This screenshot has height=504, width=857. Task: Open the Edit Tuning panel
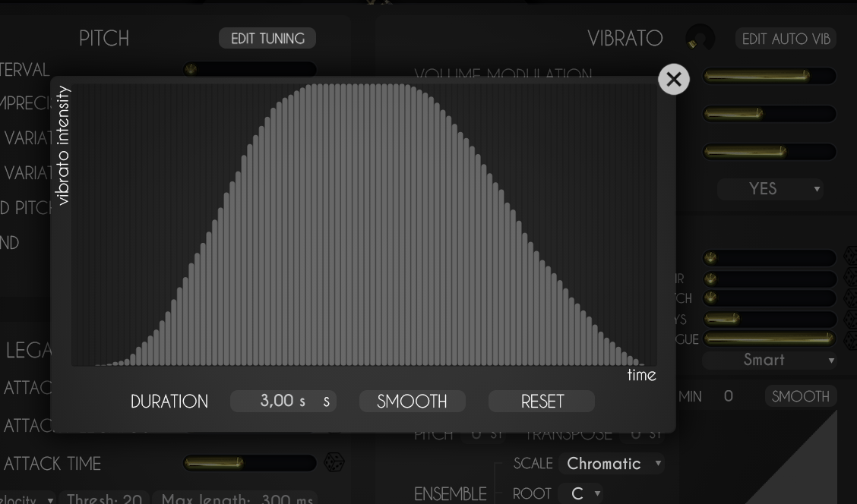point(267,38)
